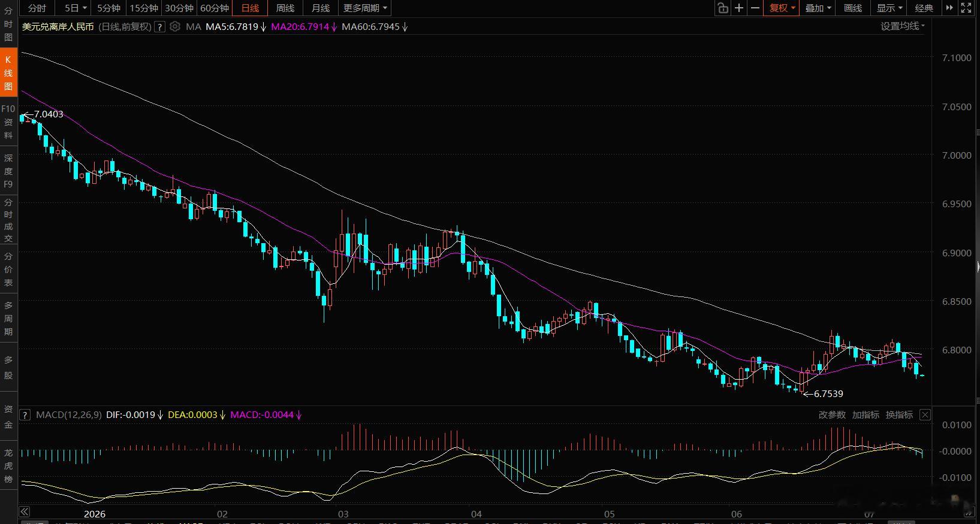Expand 更多周期 dropdown
980x524 pixels.
365,8
